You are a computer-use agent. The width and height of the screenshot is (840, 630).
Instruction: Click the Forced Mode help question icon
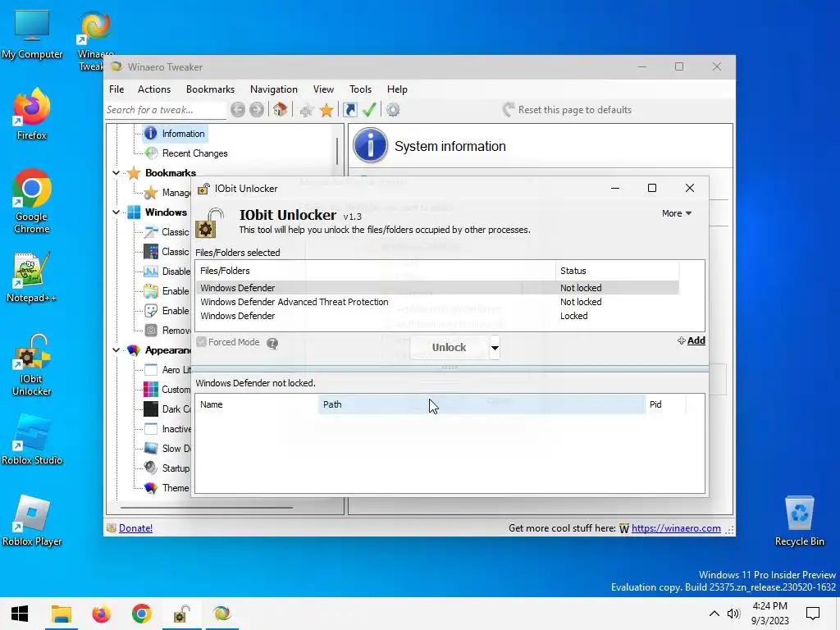(272, 344)
